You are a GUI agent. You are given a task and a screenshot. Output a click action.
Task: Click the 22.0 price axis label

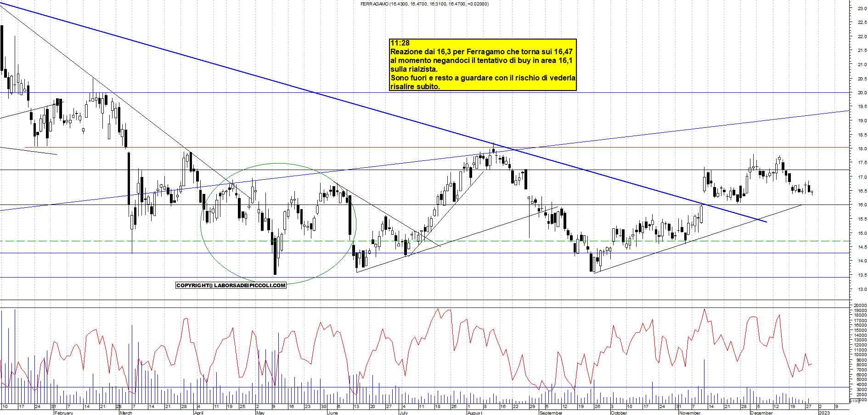pyautogui.click(x=862, y=36)
